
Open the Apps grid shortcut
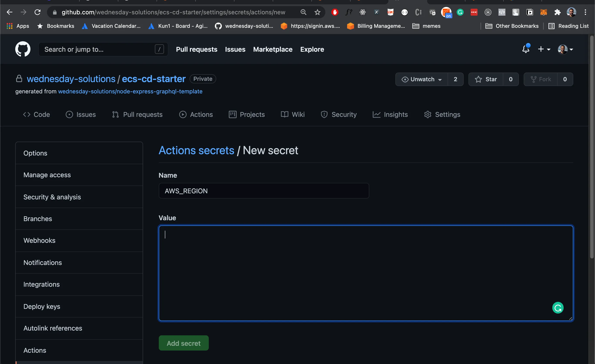17,26
